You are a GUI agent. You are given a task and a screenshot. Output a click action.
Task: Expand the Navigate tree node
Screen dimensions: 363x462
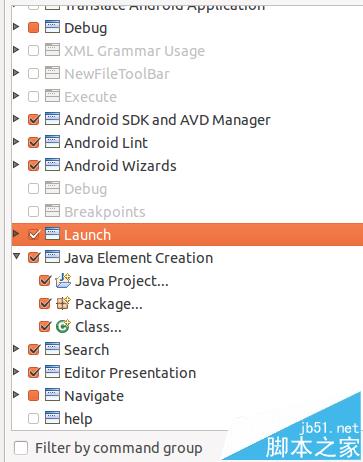(16, 394)
